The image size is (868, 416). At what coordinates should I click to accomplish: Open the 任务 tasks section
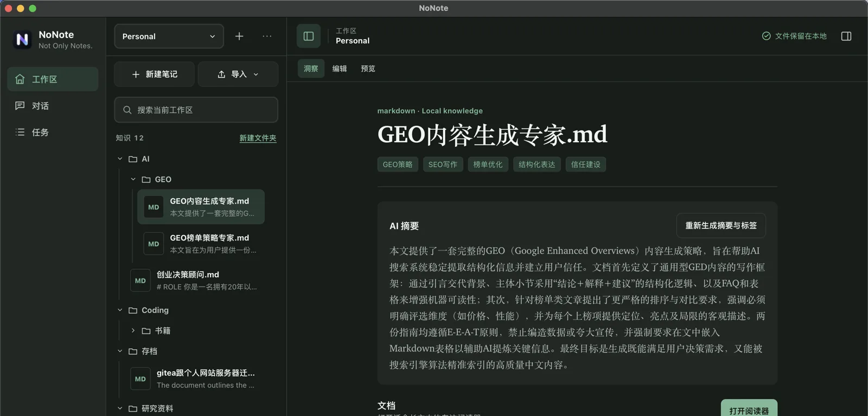point(53,132)
